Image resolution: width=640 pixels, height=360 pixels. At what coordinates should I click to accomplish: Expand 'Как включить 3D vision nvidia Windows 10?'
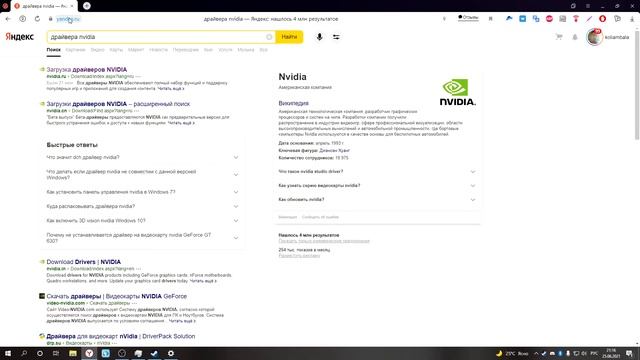[x=142, y=220]
